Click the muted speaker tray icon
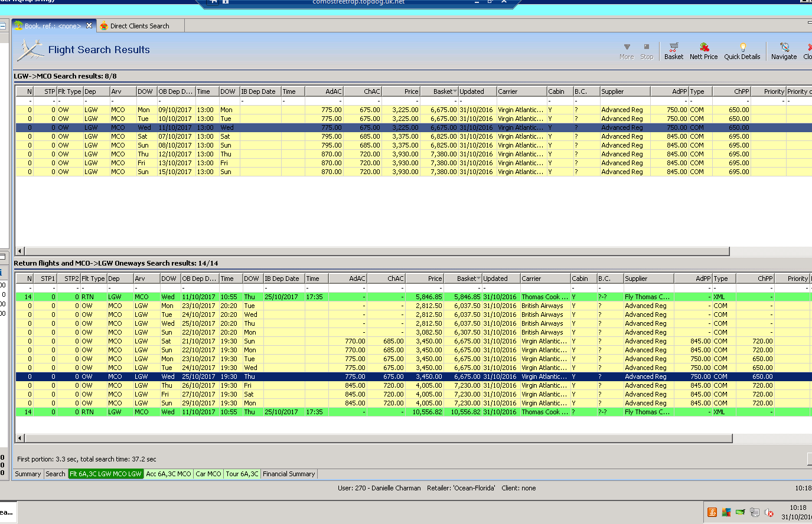Viewport: 812px width, 524px height. click(768, 512)
